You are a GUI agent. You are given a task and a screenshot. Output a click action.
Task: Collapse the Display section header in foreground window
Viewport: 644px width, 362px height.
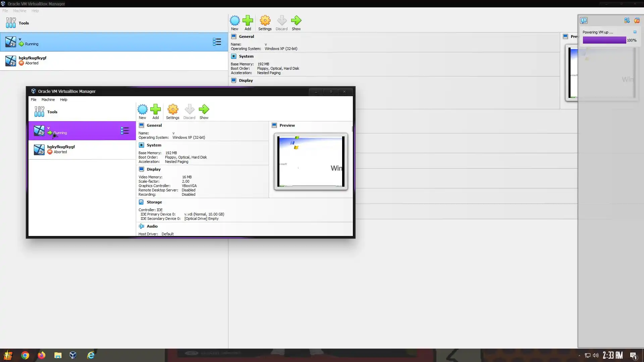(154, 169)
